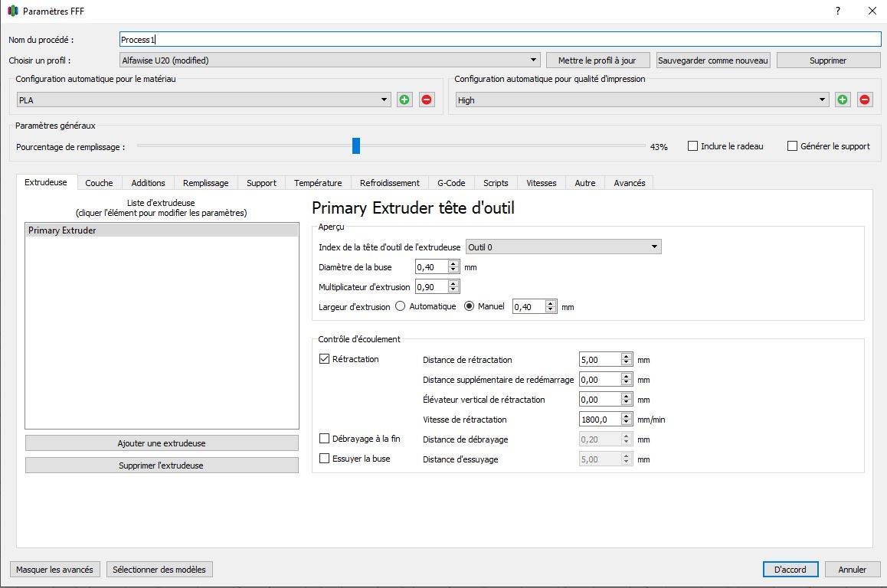Click Masquer les avancés button
The width and height of the screenshot is (887, 588).
pyautogui.click(x=55, y=570)
